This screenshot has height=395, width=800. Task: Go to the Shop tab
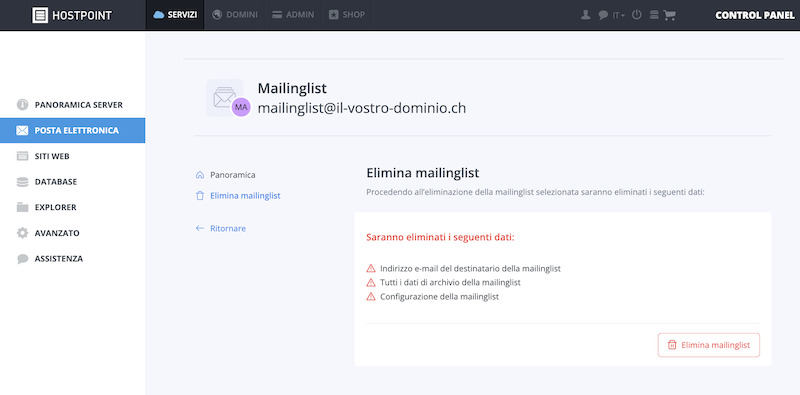pos(347,15)
